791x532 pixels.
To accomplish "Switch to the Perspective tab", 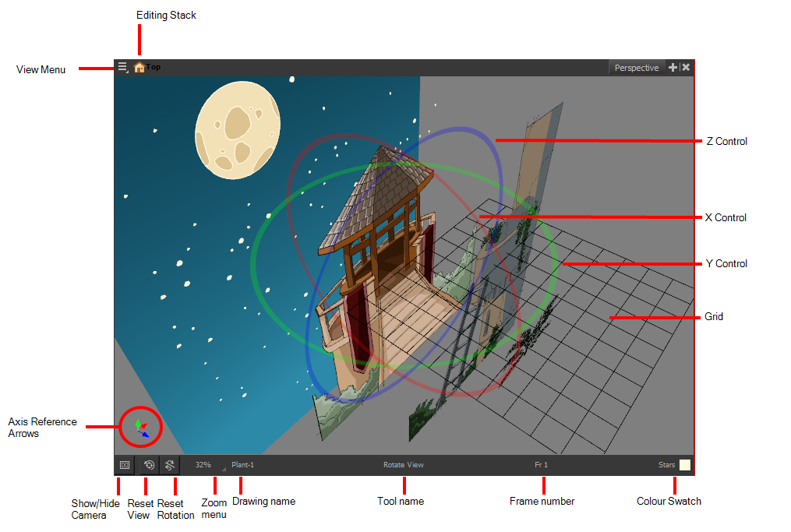I will coord(636,68).
